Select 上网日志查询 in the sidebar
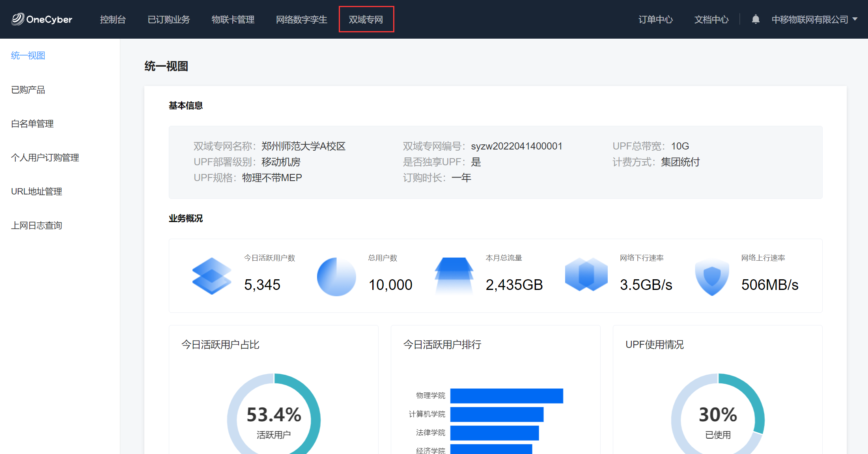The height and width of the screenshot is (454, 868). coord(37,226)
